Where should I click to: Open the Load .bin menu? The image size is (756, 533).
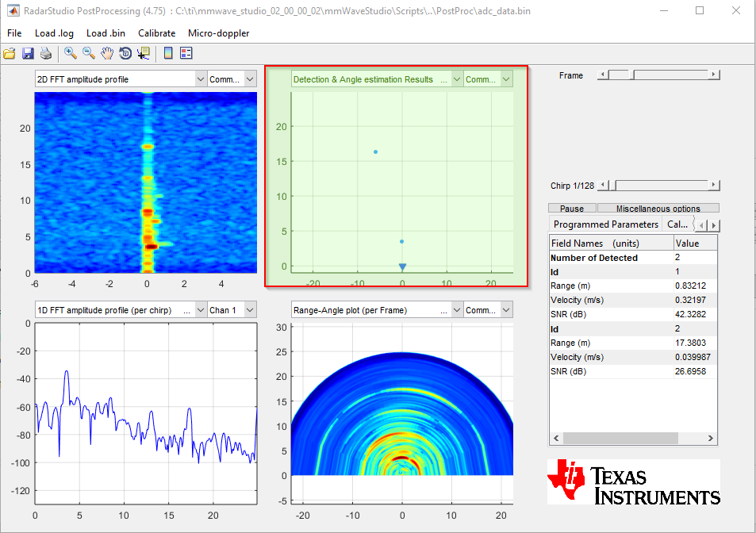[x=106, y=33]
